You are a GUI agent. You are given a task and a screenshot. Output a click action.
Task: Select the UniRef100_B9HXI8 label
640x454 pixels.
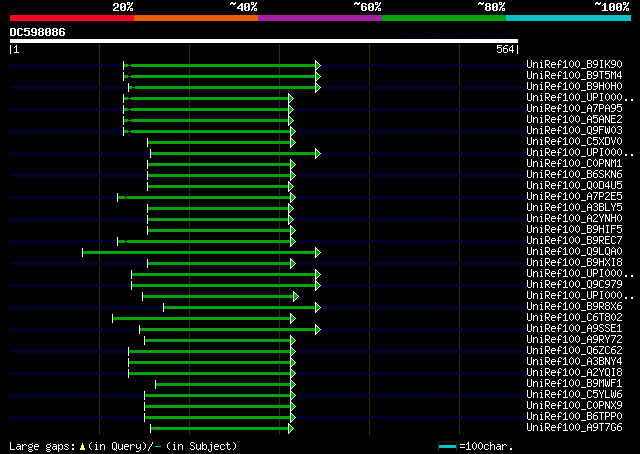tap(574, 263)
